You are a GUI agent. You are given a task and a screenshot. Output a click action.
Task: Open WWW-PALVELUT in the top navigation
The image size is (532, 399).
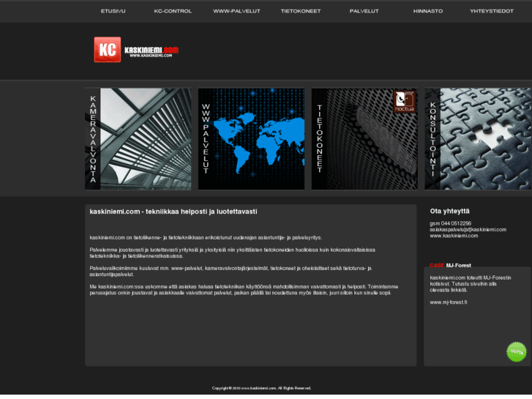click(236, 11)
